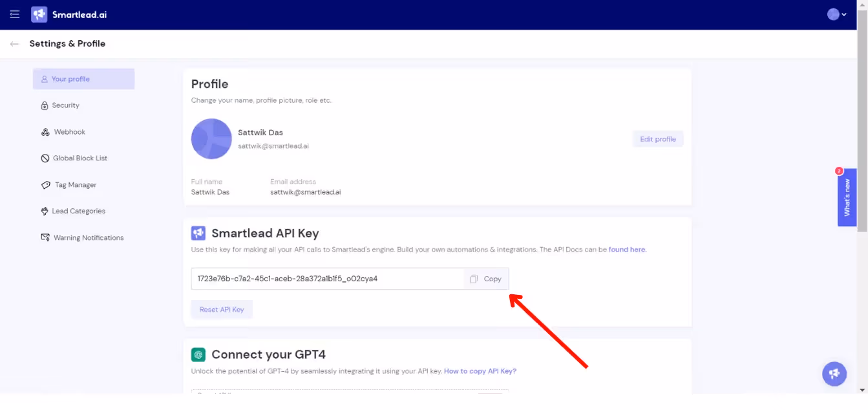Click the Reset API Key button
Viewport: 868px width, 410px height.
coord(222,310)
